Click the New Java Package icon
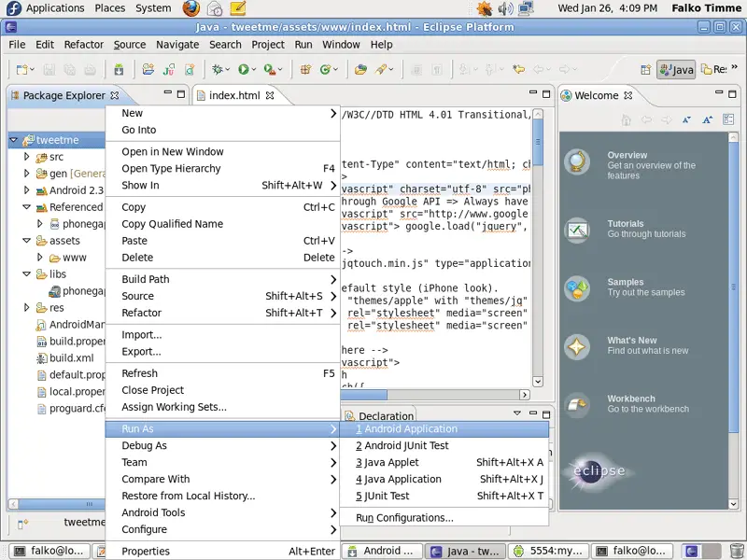This screenshot has width=747, height=560. (305, 69)
